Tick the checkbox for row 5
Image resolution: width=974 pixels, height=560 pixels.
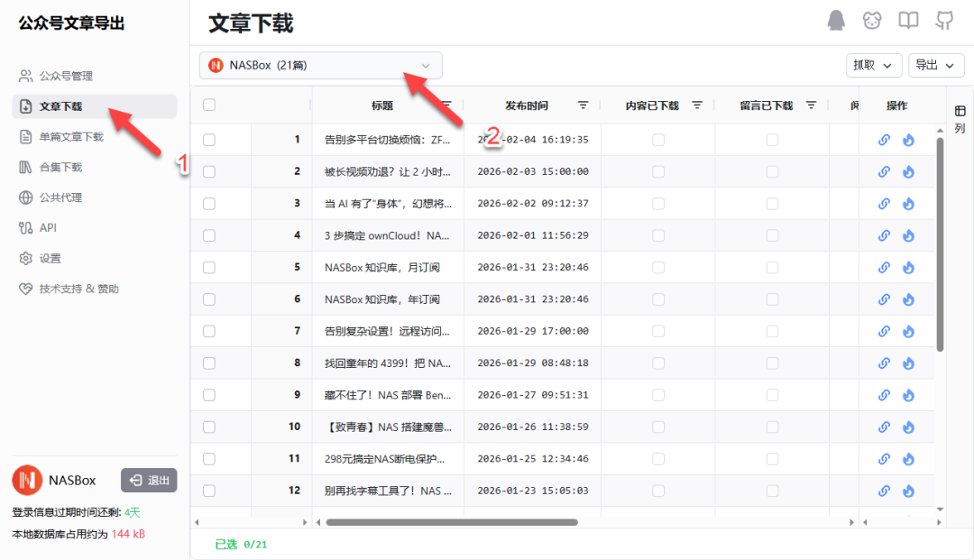[209, 267]
